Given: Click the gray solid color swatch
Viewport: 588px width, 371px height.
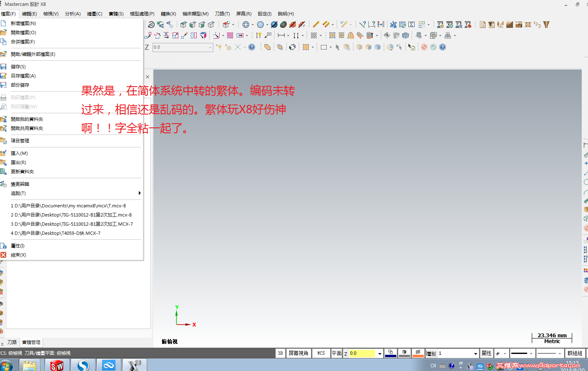Looking at the screenshot, I should click(404, 353).
